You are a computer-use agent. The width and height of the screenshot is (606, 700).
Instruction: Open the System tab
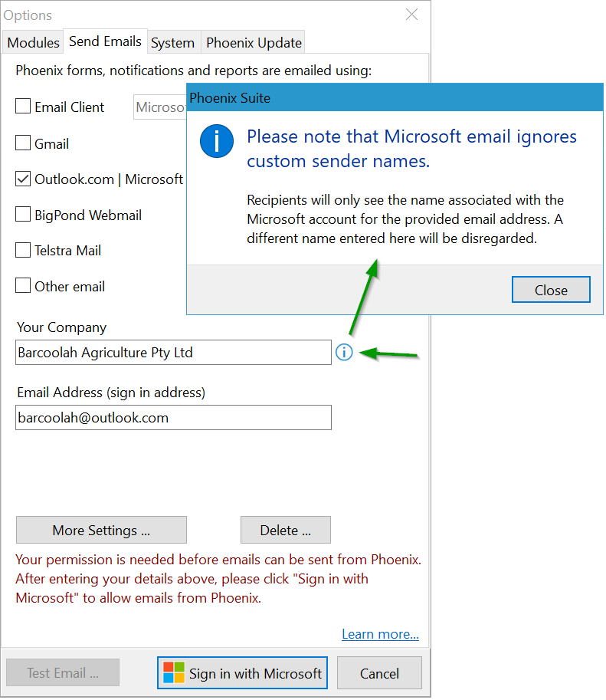[172, 42]
